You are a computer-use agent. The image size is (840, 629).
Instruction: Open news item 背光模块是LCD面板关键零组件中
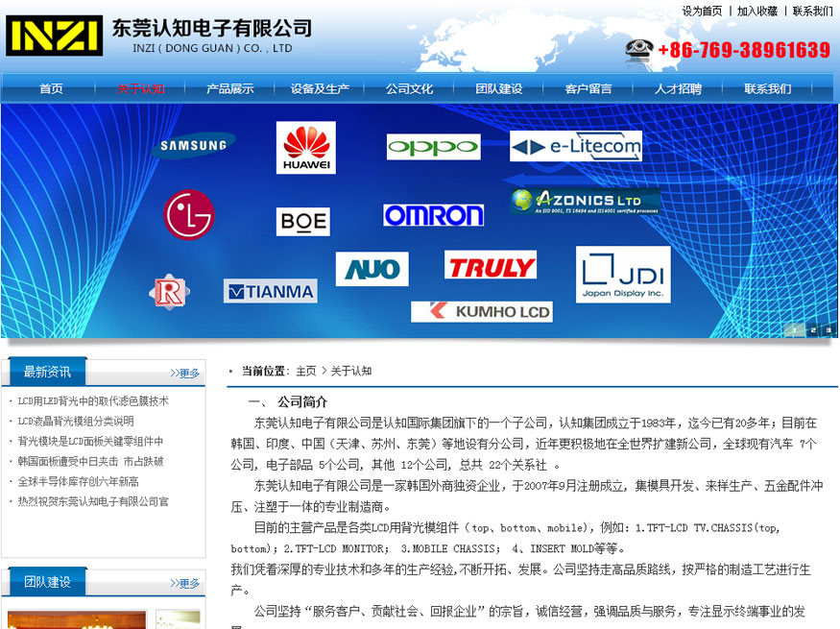pos(90,442)
